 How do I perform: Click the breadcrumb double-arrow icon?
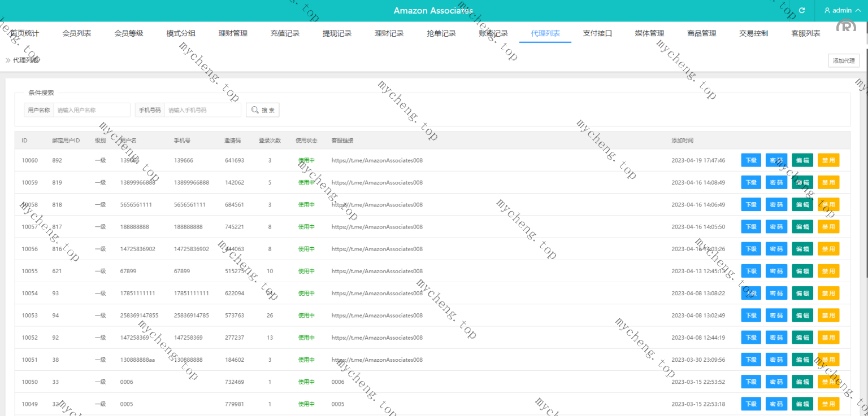(x=8, y=60)
